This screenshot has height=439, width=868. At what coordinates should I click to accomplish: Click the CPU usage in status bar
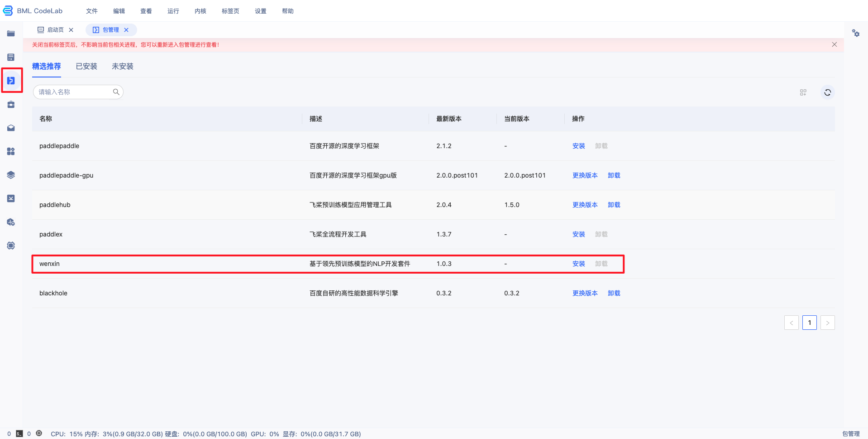coord(67,434)
